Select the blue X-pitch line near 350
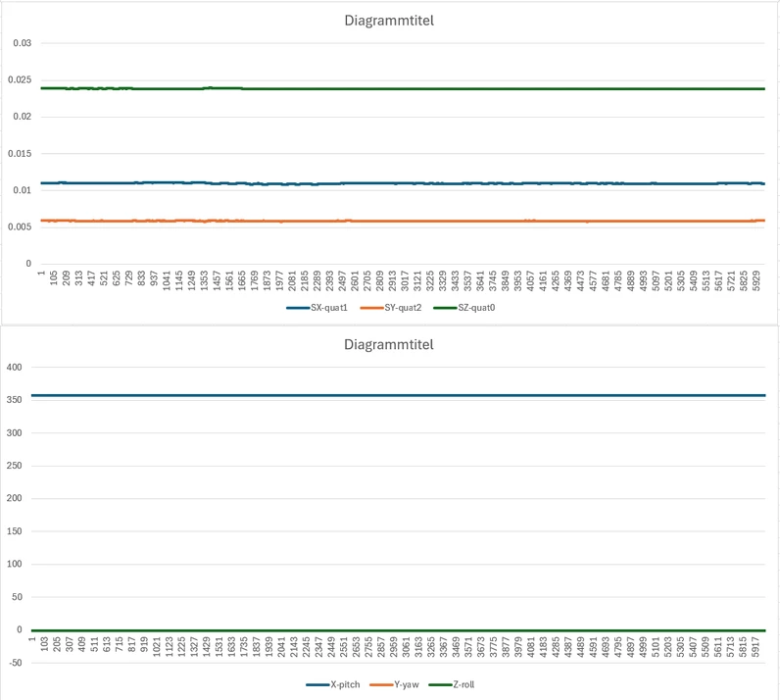The width and height of the screenshot is (780, 700). coord(398,396)
